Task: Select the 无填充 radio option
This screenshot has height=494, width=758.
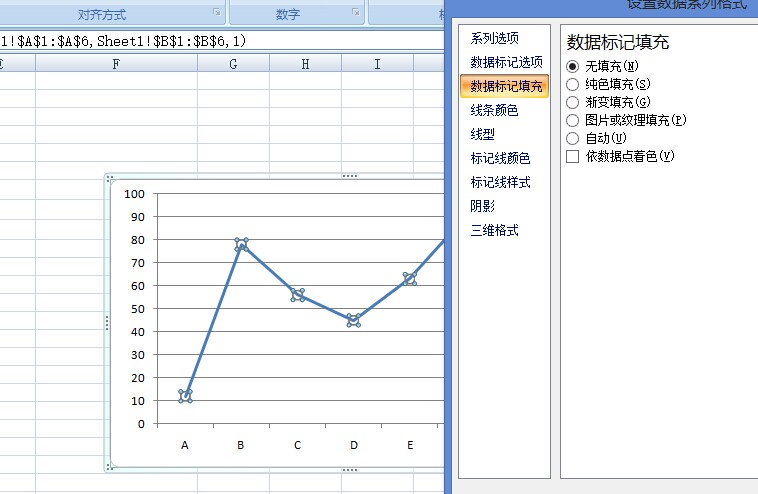Action: tap(572, 66)
